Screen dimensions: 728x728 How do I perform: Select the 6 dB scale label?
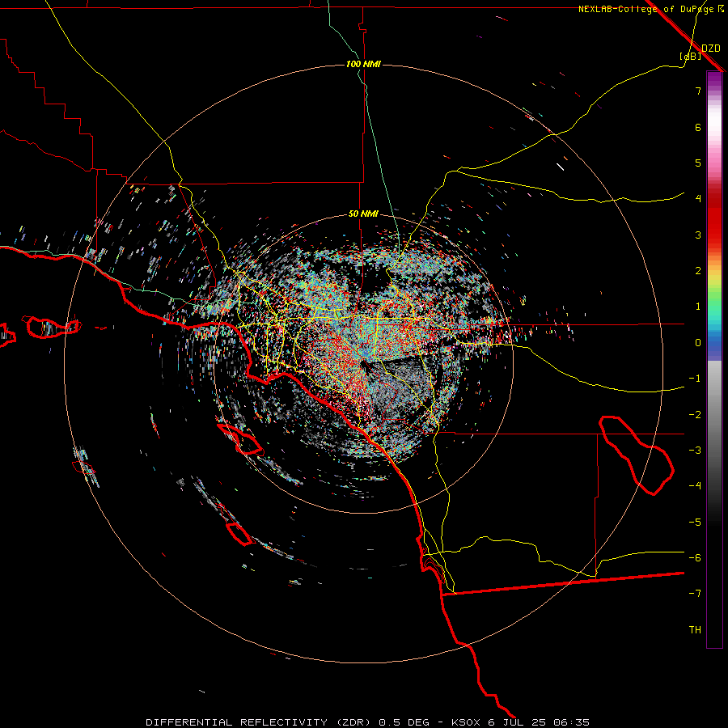point(698,127)
